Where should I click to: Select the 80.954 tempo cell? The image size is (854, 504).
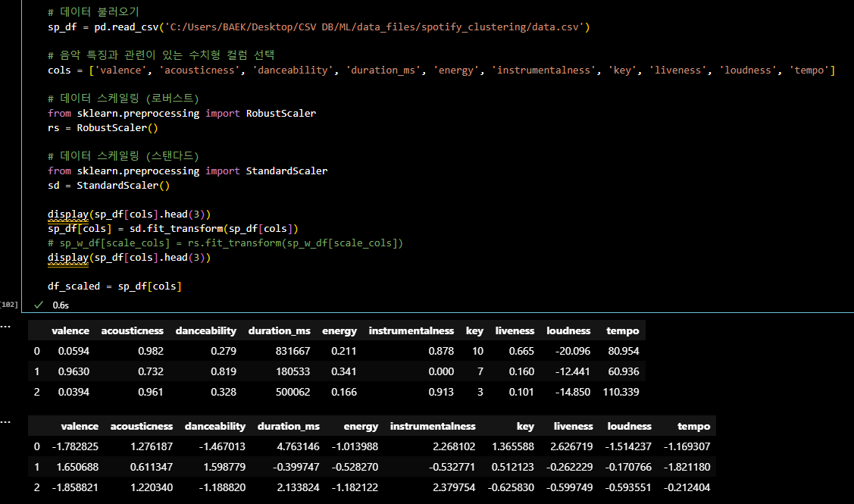[623, 352]
